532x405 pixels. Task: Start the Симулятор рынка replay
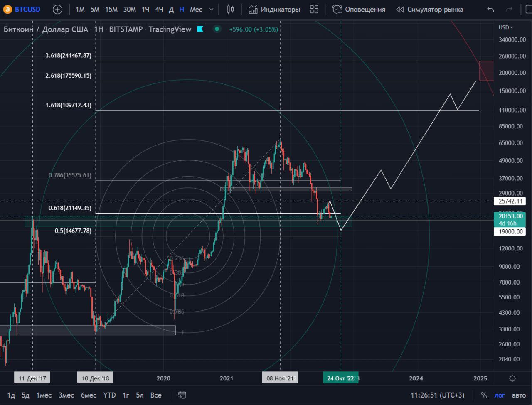pyautogui.click(x=429, y=9)
